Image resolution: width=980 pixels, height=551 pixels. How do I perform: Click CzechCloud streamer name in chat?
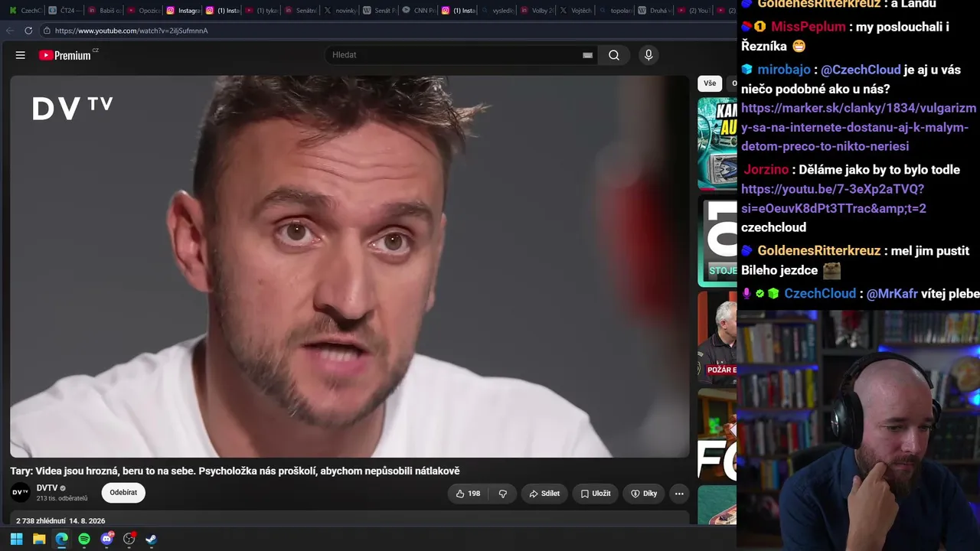(x=820, y=294)
